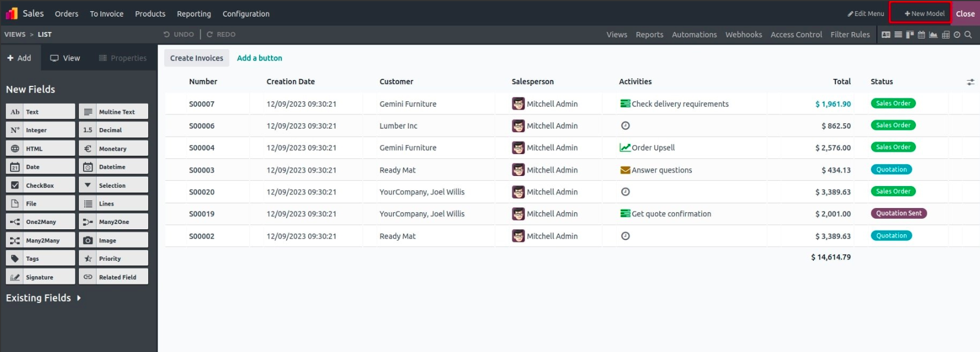Open optional columns adjust toggle
The width and height of the screenshot is (980, 352).
(971, 82)
